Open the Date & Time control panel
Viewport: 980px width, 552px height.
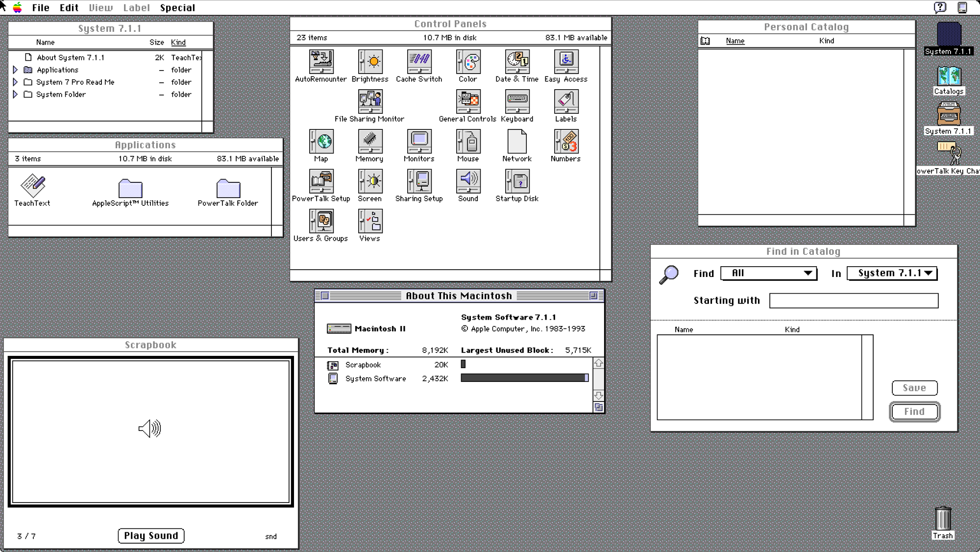[517, 62]
